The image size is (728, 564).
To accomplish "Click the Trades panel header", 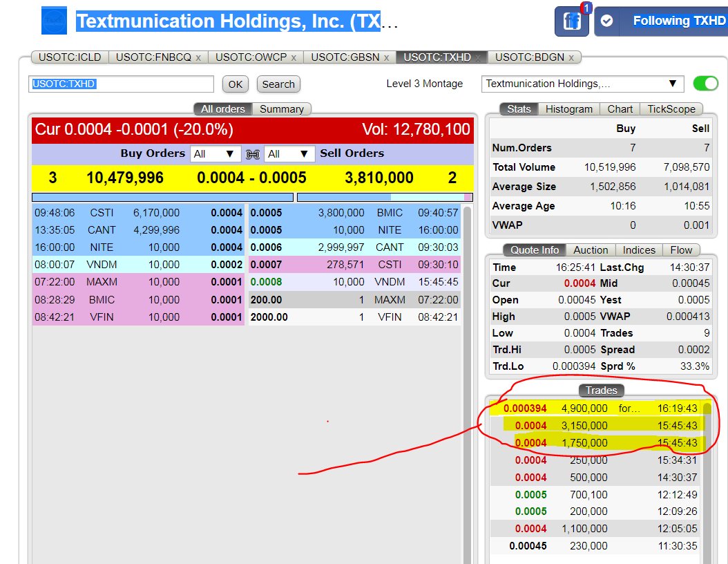I will [601, 391].
